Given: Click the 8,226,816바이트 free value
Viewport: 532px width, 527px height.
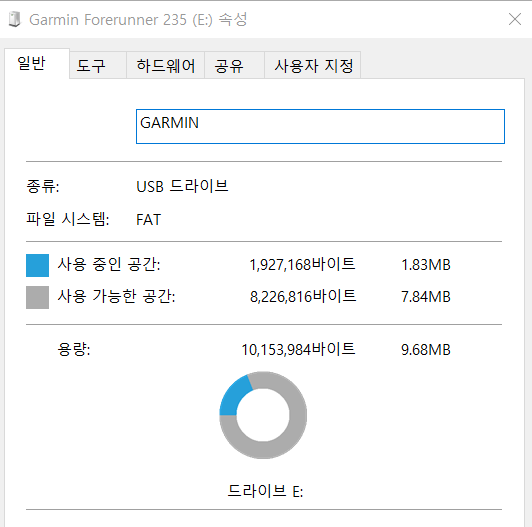Looking at the screenshot, I should (x=303, y=297).
